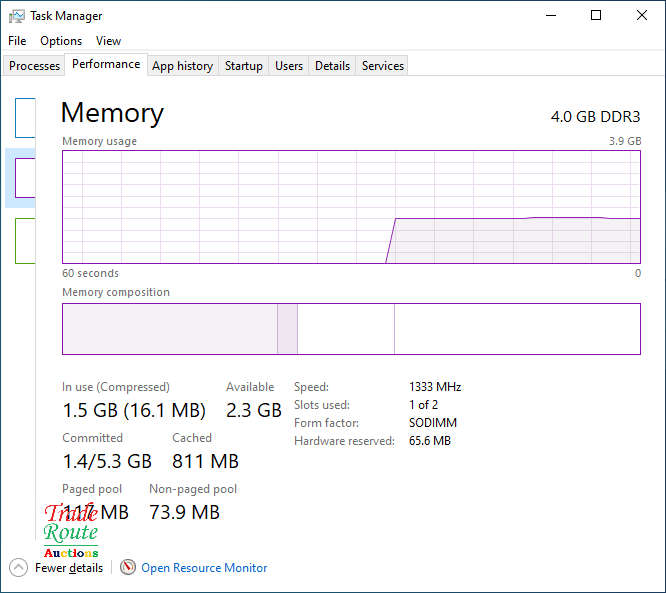Viewport: 666px width, 593px height.
Task: Click the free segment of Memory composition
Action: pyautogui.click(x=517, y=329)
